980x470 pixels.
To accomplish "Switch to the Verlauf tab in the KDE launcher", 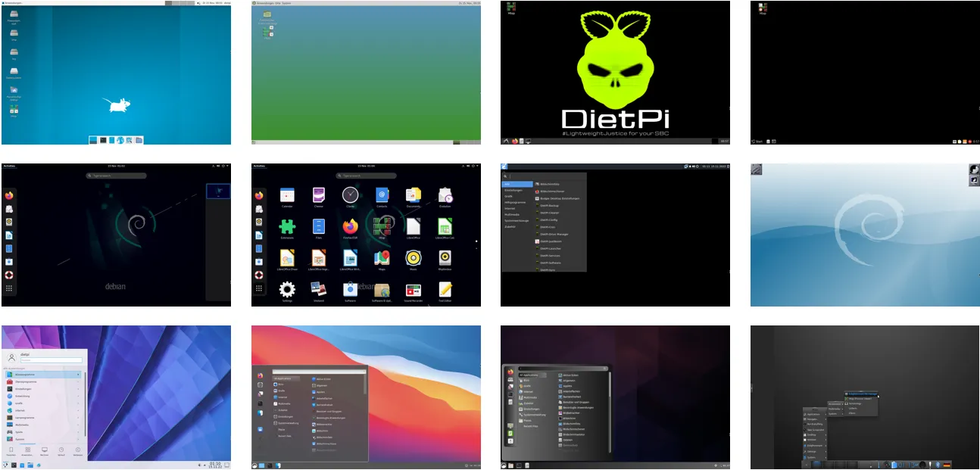I will click(61, 451).
